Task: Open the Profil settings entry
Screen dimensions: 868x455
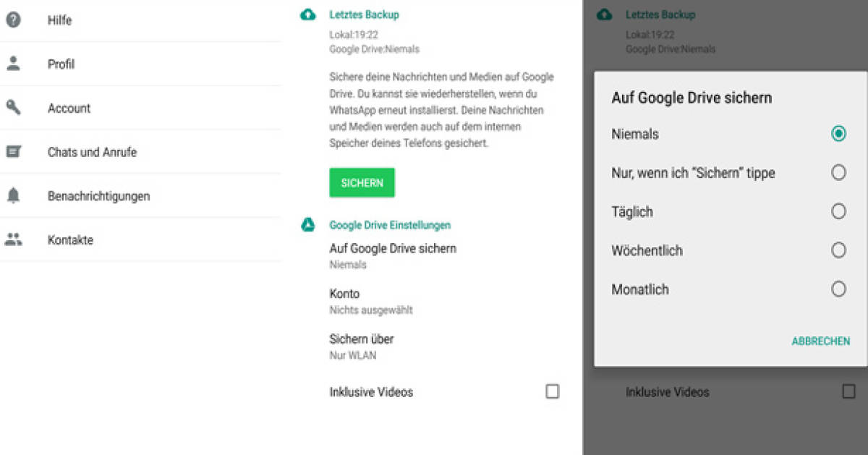Action: [x=140, y=64]
